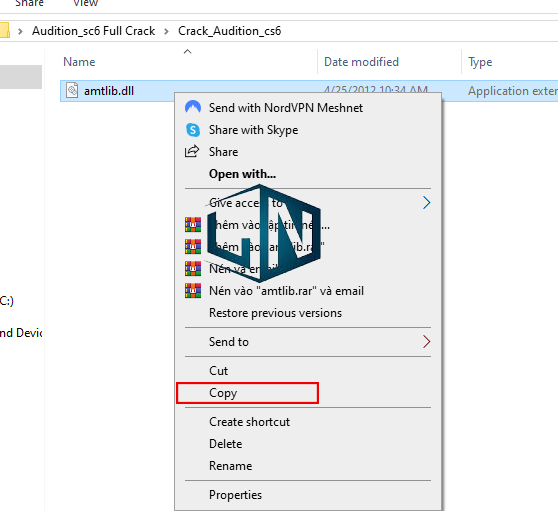Select Restore previous versions
The height and width of the screenshot is (511, 558).
(308, 313)
